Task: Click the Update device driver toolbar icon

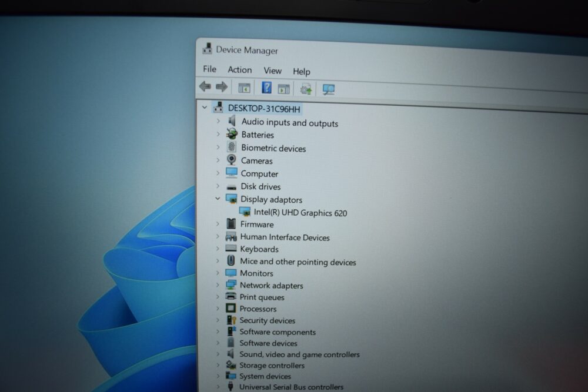Action: point(306,89)
